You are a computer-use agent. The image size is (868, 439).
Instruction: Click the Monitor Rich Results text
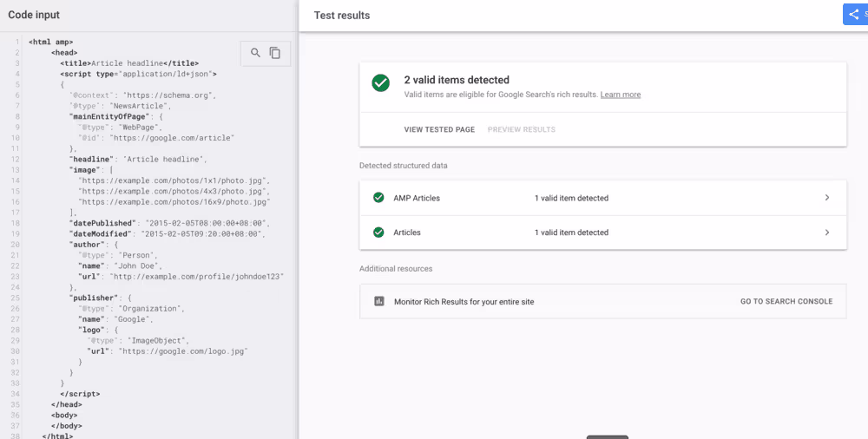[464, 302]
